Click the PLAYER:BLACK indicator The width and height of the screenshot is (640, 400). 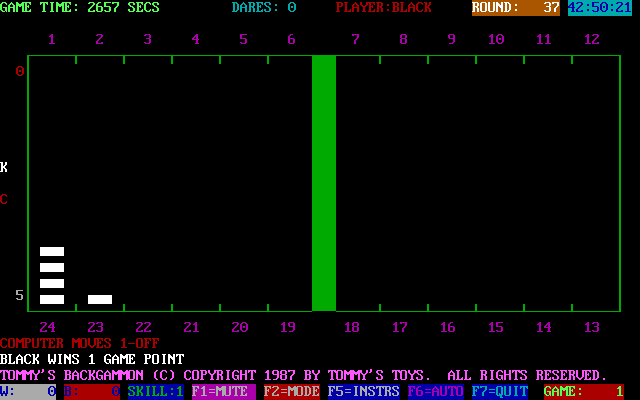pyautogui.click(x=384, y=8)
